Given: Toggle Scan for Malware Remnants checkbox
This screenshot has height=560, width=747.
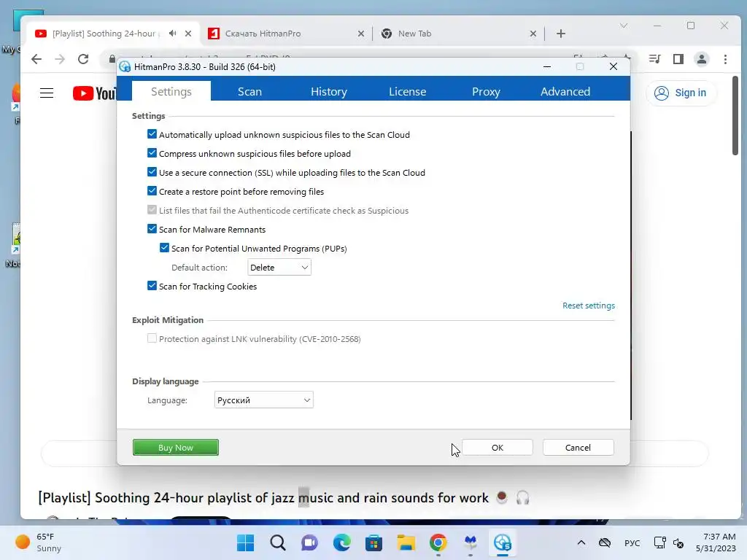Looking at the screenshot, I should point(152,229).
